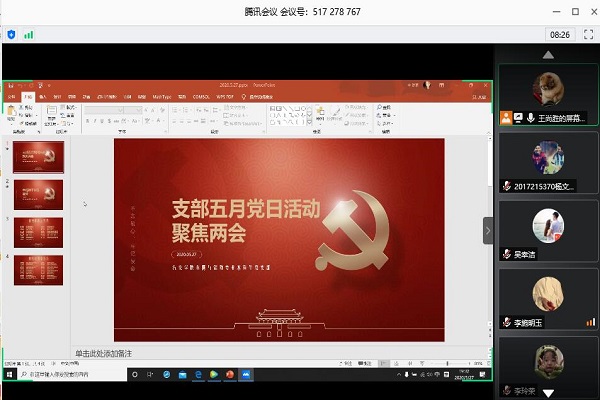Click the orange host badge on 王尚's tile
600x400 pixels.
(x=506, y=118)
